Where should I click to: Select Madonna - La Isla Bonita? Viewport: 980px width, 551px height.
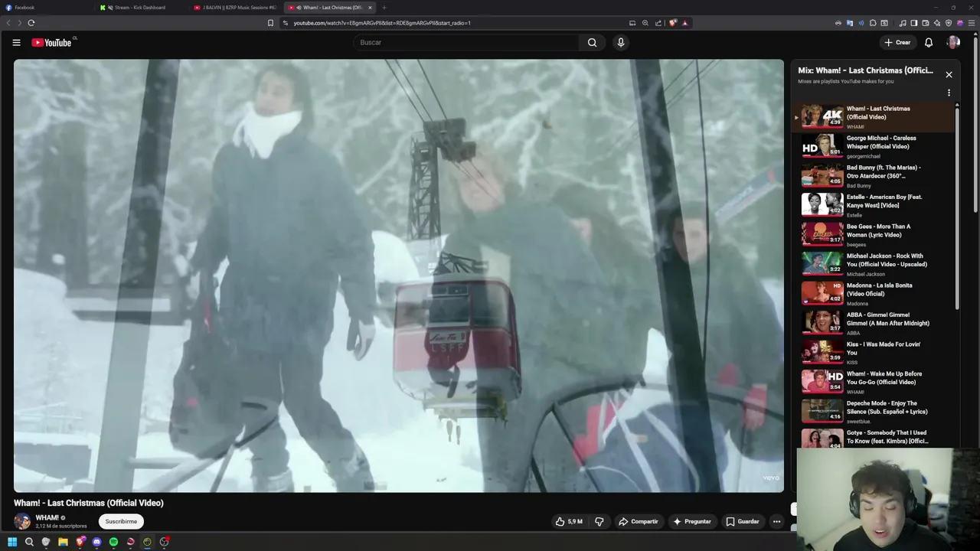pyautogui.click(x=873, y=294)
